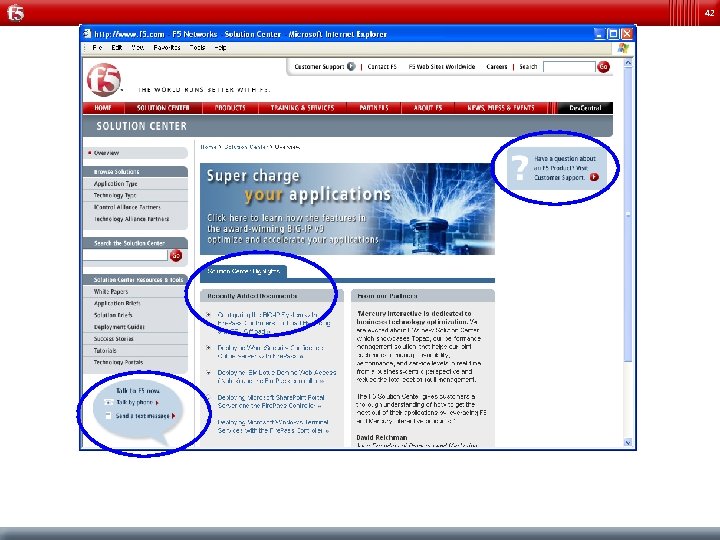
Task: Maximize the Internet Explorer window
Action: point(613,34)
